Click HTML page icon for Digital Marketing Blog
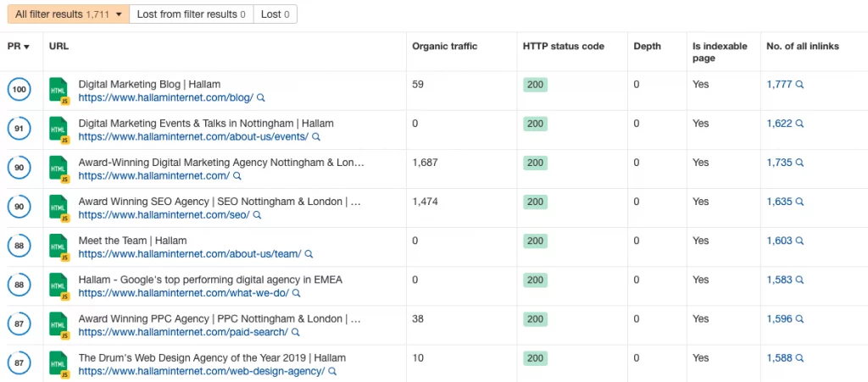The width and height of the screenshot is (868, 382). coord(58,91)
